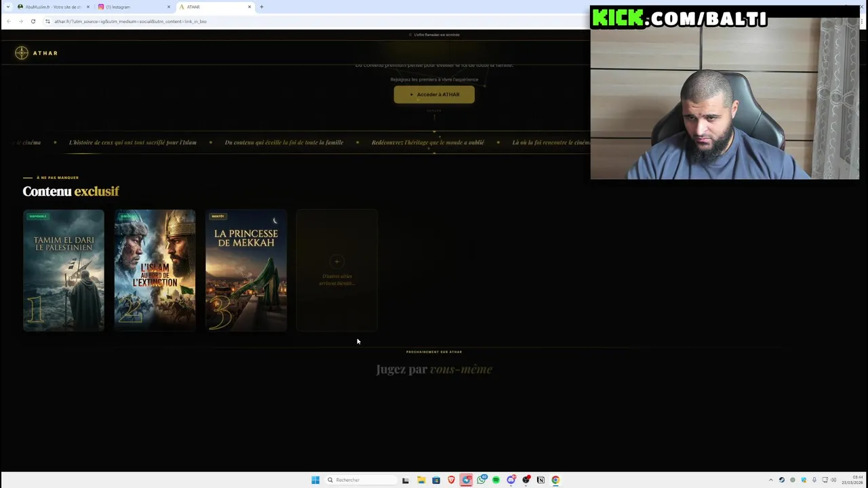Image resolution: width=868 pixels, height=488 pixels.
Task: Open the Tamim El Dari le Palestinien poster
Action: coord(64,270)
